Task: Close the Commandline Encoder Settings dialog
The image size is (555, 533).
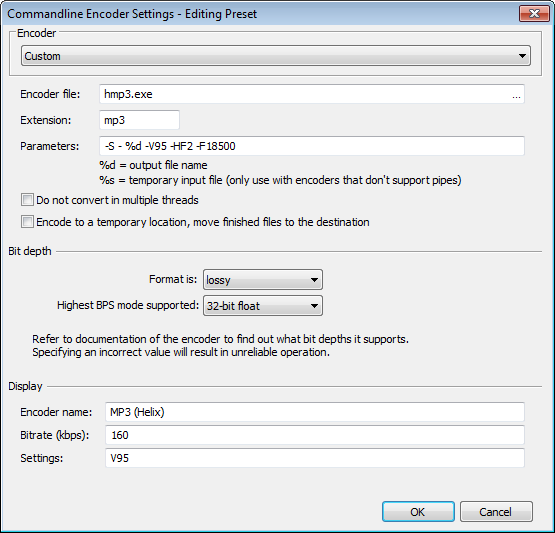Action: click(534, 14)
